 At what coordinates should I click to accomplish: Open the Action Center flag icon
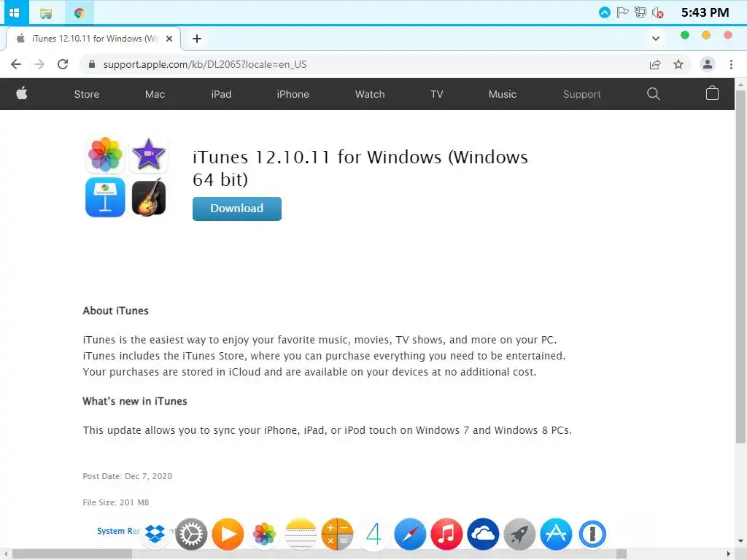pyautogui.click(x=622, y=12)
